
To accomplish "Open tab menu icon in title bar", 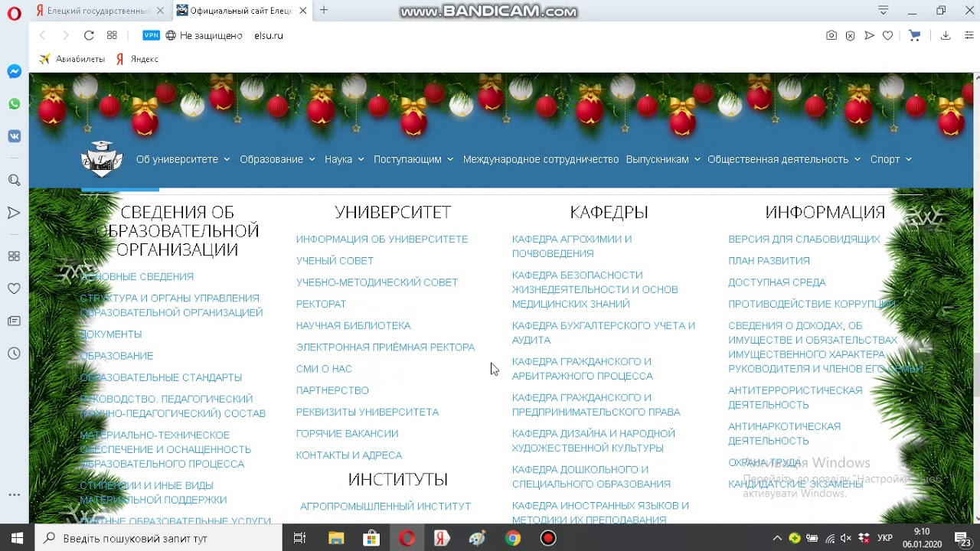I will (x=884, y=11).
